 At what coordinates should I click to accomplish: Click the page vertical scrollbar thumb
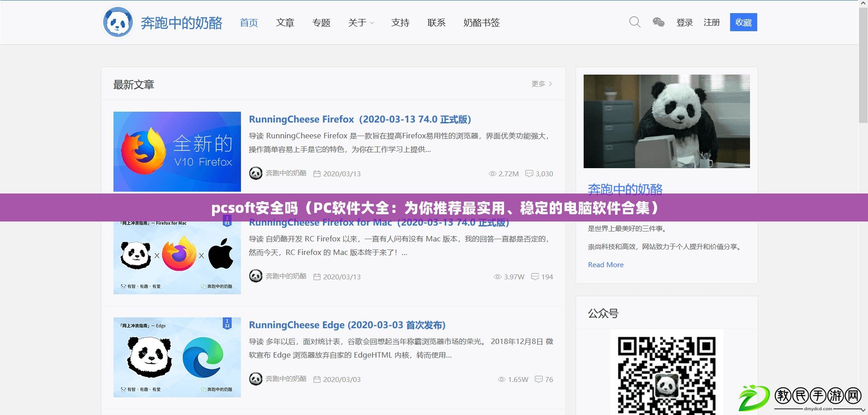(863, 65)
